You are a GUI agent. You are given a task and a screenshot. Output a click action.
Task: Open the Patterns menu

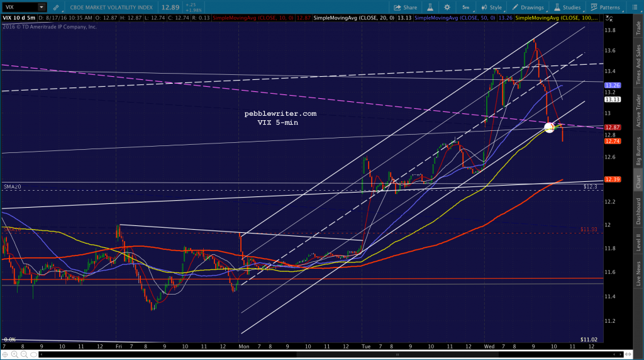pyautogui.click(x=606, y=8)
